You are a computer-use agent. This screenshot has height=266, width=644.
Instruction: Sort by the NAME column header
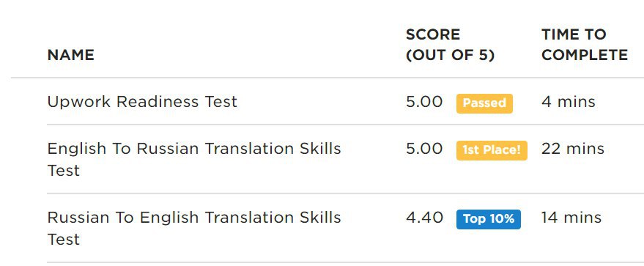tap(70, 55)
